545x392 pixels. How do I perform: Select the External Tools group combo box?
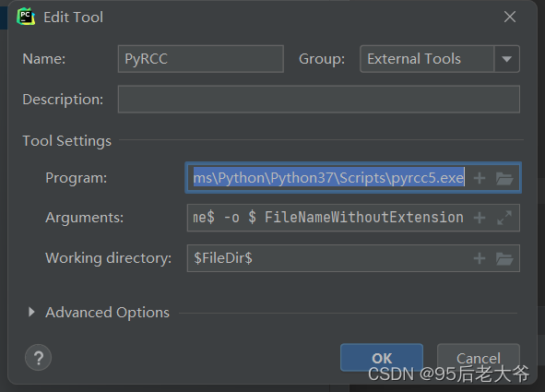pyautogui.click(x=440, y=59)
